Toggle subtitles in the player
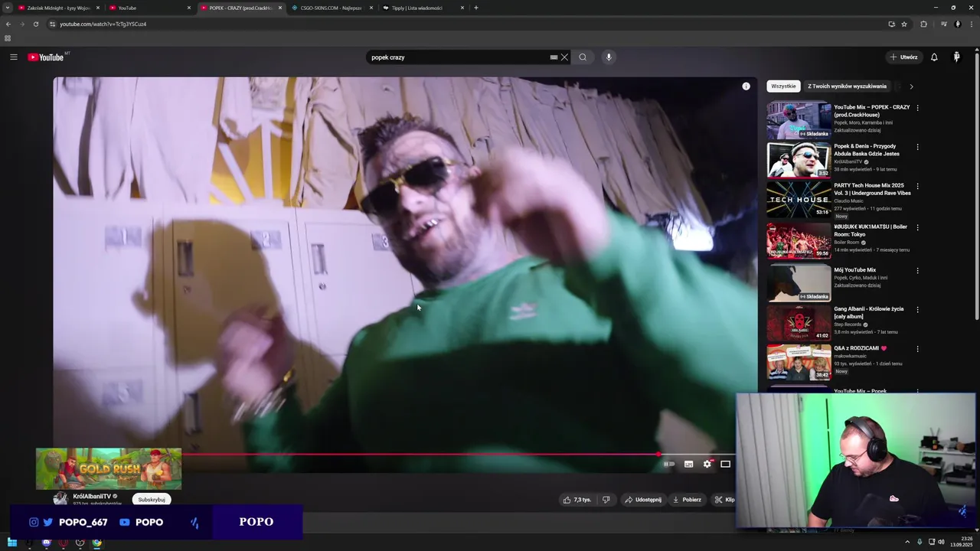The height and width of the screenshot is (551, 980). pyautogui.click(x=688, y=464)
